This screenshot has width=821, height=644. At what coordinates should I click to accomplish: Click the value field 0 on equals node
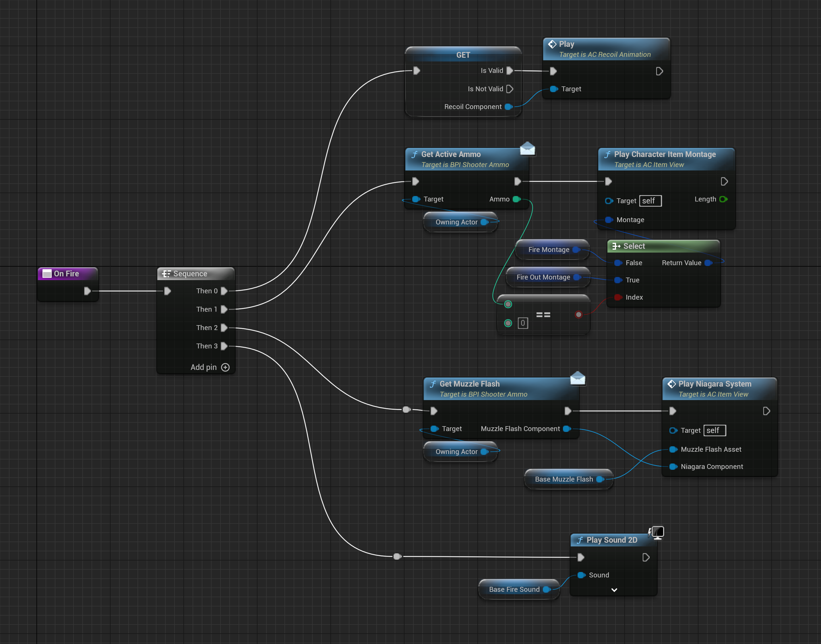[523, 323]
